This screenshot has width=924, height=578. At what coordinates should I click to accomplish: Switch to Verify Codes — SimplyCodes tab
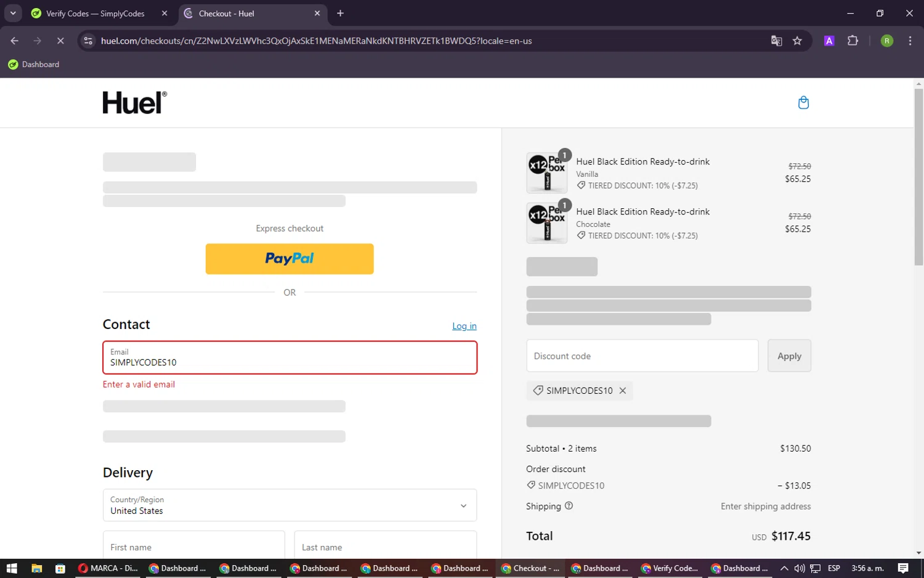[95, 14]
